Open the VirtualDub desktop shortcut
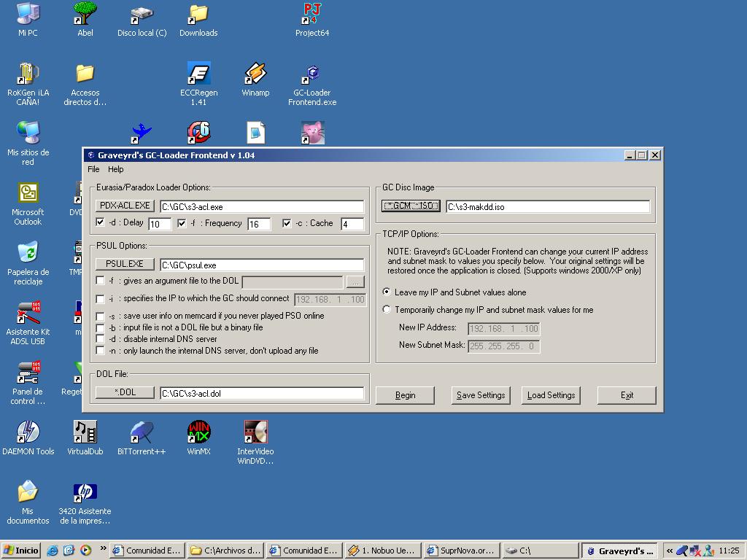This screenshot has width=747, height=560. coord(85,433)
